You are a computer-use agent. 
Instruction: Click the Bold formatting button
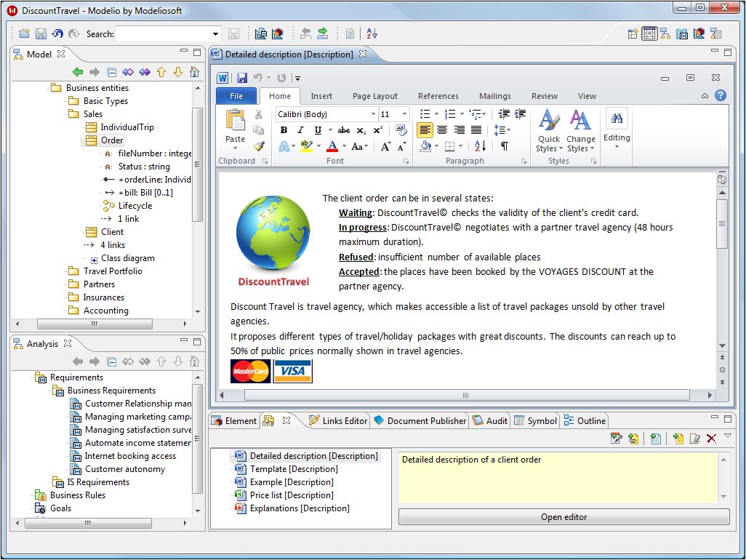tap(284, 130)
